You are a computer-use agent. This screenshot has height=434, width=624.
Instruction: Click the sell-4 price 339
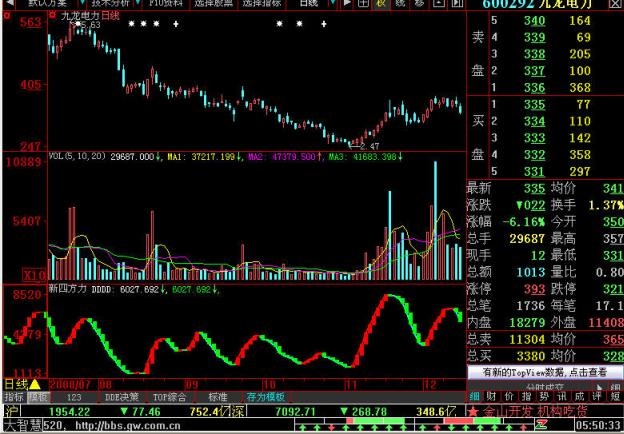(534, 37)
